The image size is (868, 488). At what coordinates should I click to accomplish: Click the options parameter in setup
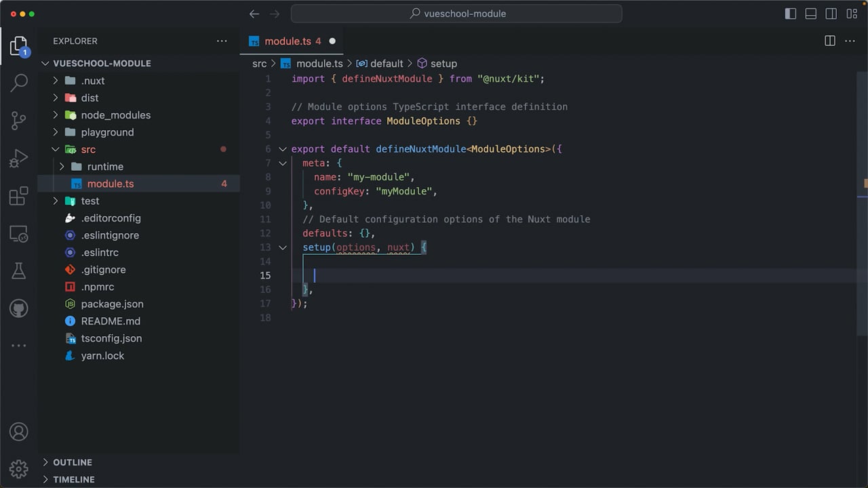point(356,247)
